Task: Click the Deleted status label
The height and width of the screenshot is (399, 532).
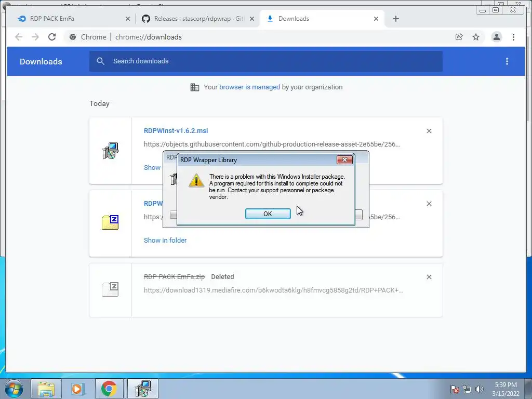Action: (x=222, y=277)
